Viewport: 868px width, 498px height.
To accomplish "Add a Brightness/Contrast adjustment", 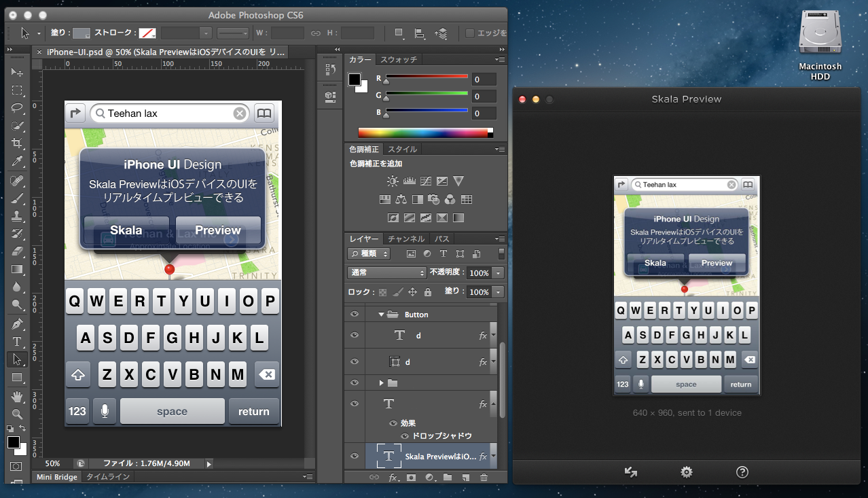I will tap(393, 181).
